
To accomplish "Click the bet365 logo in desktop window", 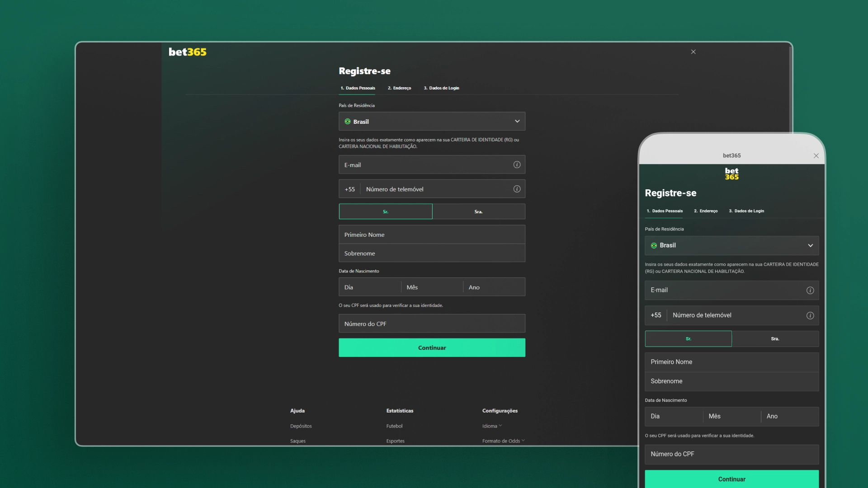I will (187, 52).
